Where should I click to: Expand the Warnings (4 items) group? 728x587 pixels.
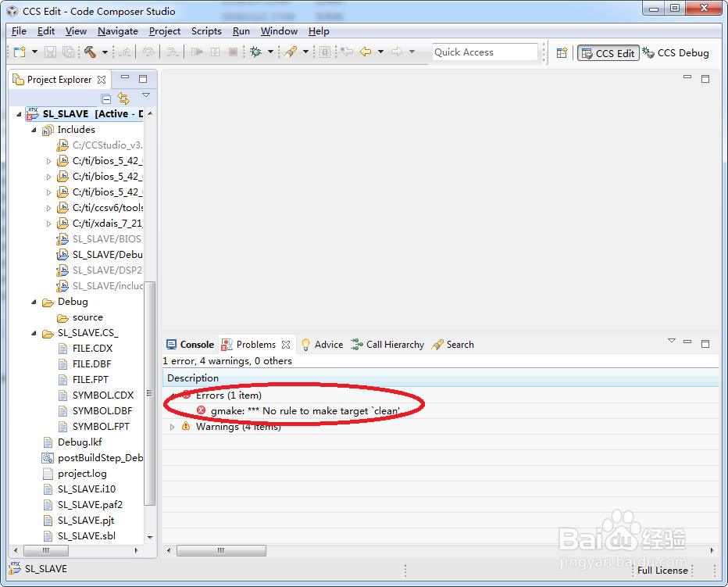tap(173, 427)
